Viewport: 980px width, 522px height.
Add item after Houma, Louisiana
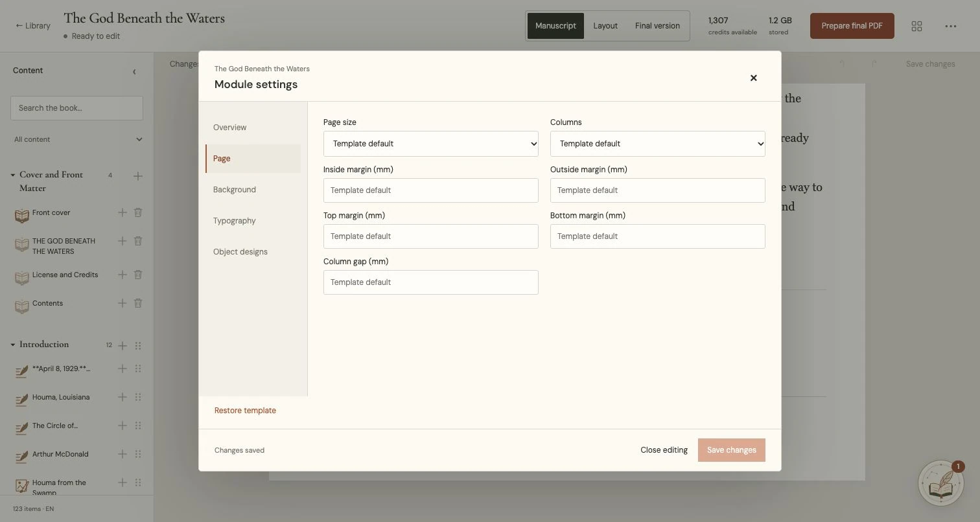point(122,397)
